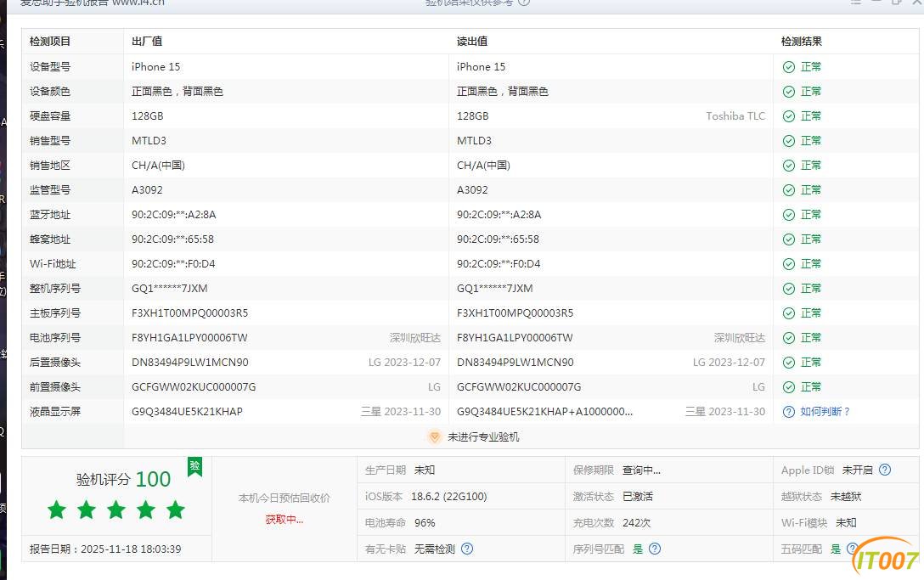This screenshot has height=580, width=924.
Task: Click the 检测结果 column header
Action: (802, 42)
